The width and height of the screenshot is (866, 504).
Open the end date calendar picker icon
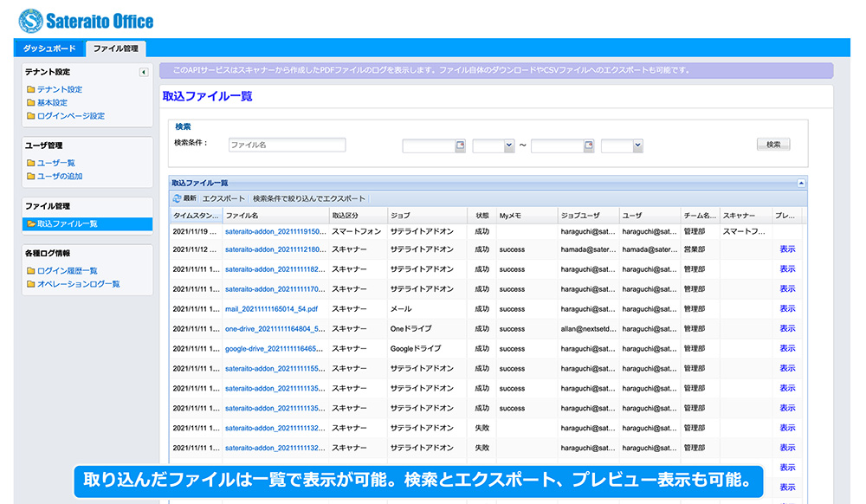click(589, 145)
